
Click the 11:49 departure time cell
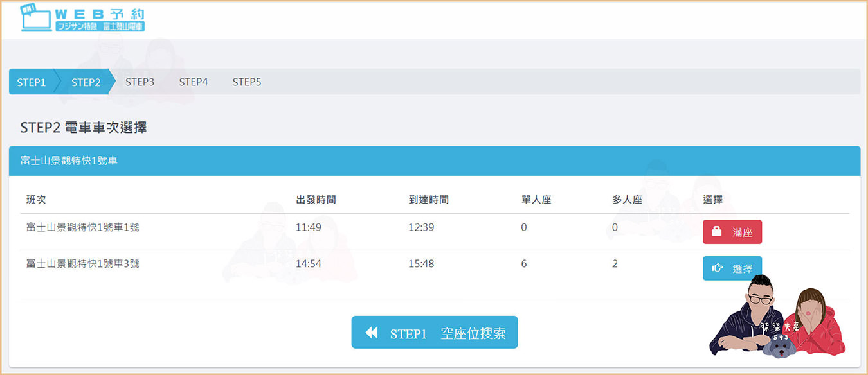(309, 227)
